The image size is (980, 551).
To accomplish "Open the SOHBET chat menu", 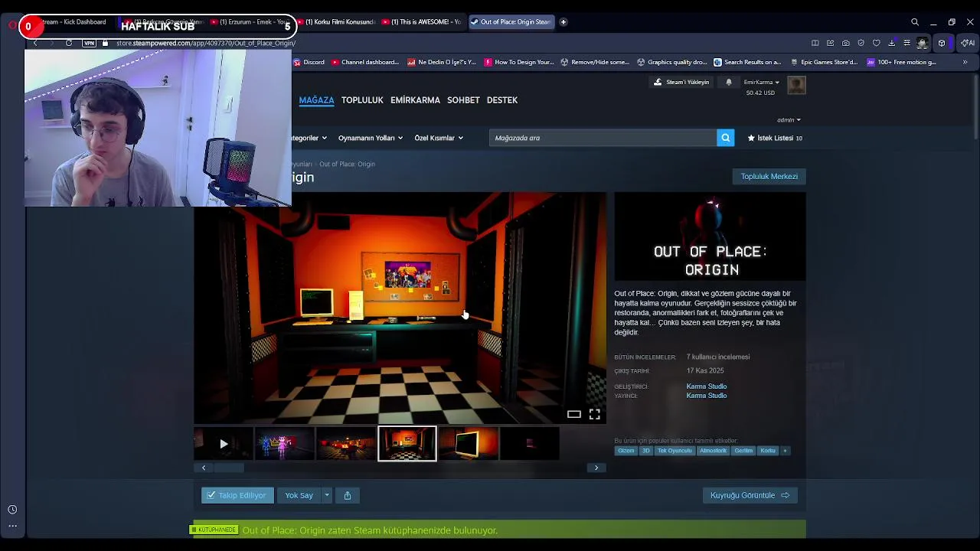I will click(463, 100).
